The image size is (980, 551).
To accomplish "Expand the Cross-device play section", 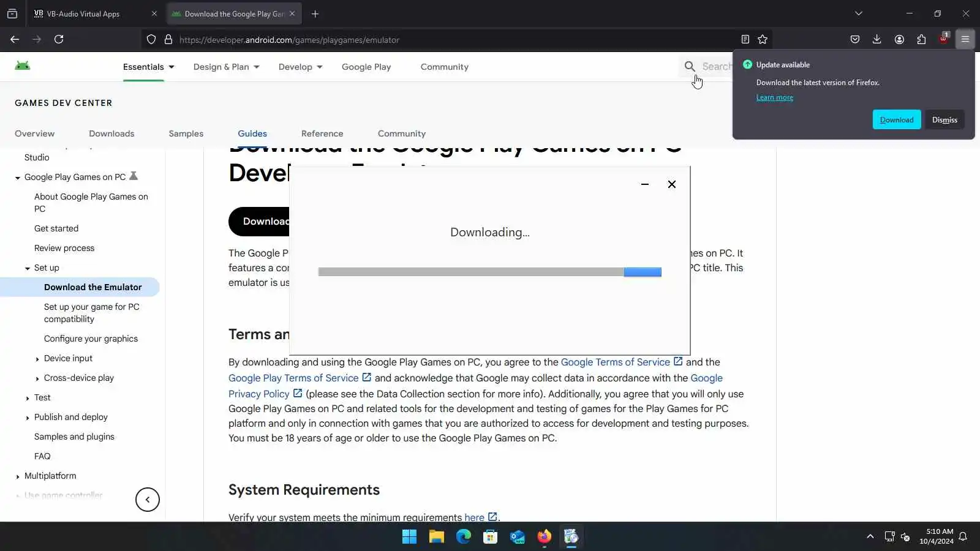I will click(x=37, y=378).
